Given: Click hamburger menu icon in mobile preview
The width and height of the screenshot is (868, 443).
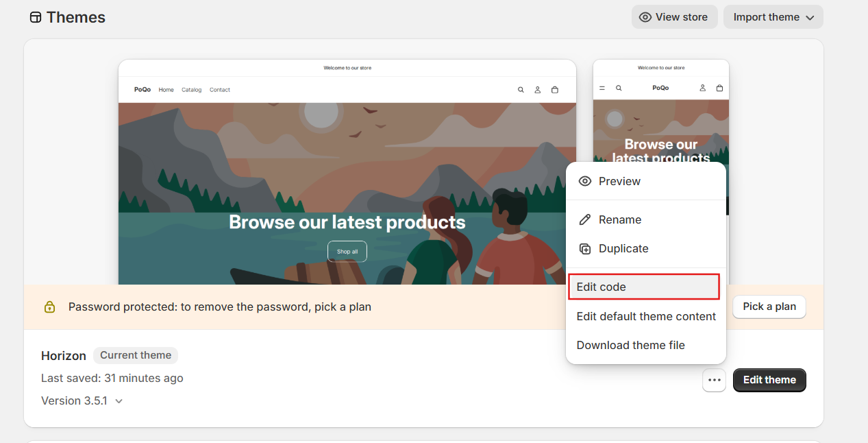Looking at the screenshot, I should 602,88.
